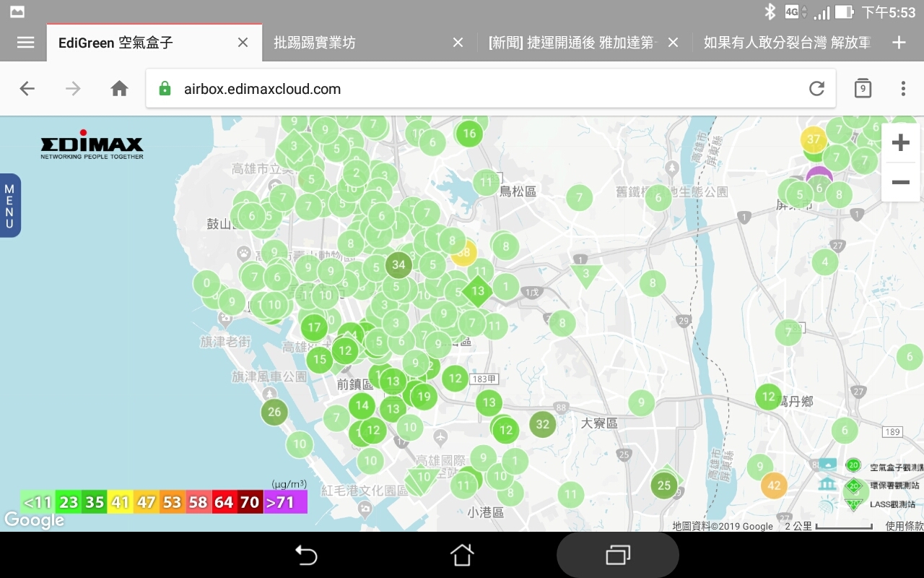Click the purple >71 legend swatch
This screenshot has width=924, height=578.
[285, 501]
